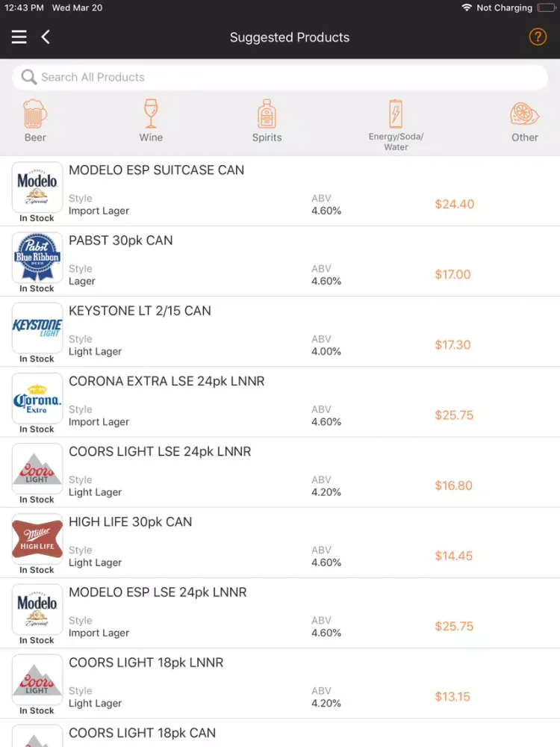Tap the Wi-Fi status icon
The height and width of the screenshot is (747, 560).
pyautogui.click(x=467, y=7)
